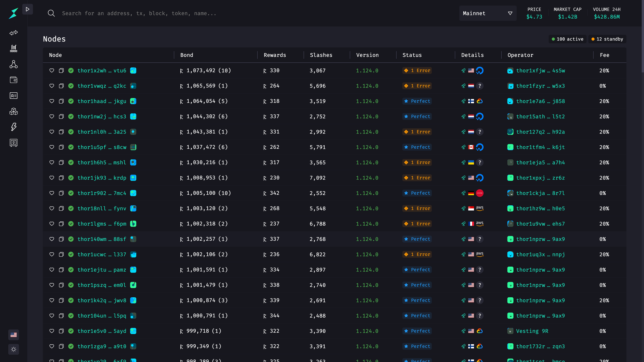Click the Canada flag for thor1u5pf … s8cw
The image size is (644, 362).
(x=471, y=147)
